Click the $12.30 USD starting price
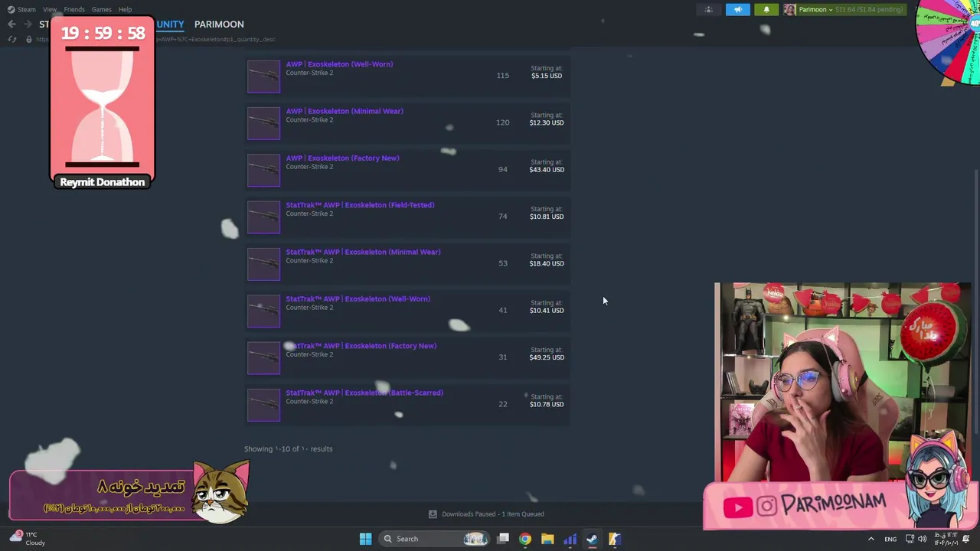The height and width of the screenshot is (551, 980). tap(547, 122)
